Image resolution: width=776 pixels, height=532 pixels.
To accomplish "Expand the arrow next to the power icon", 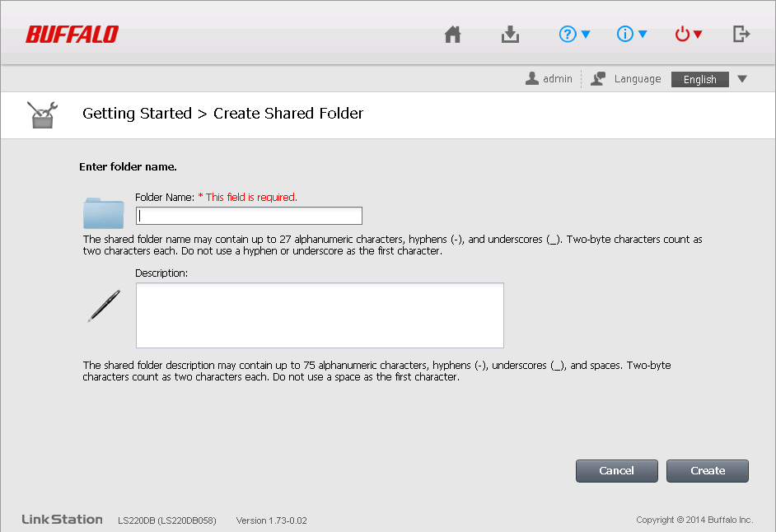I will (698, 35).
